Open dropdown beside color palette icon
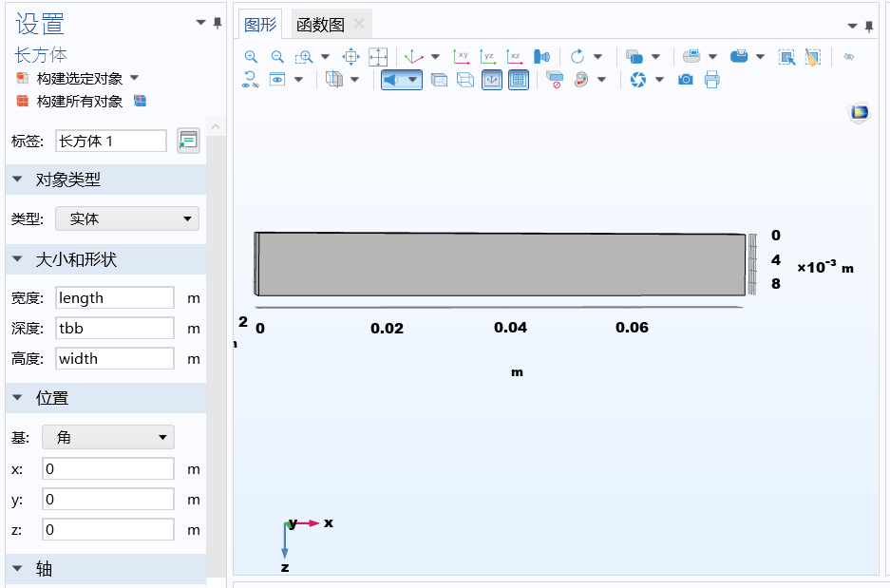Viewport: 890px width, 588px height. pos(601,80)
